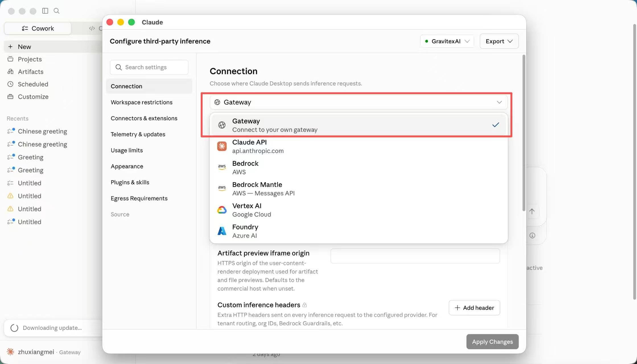637x364 pixels.
Task: Expand the Export dropdown
Action: tap(499, 41)
